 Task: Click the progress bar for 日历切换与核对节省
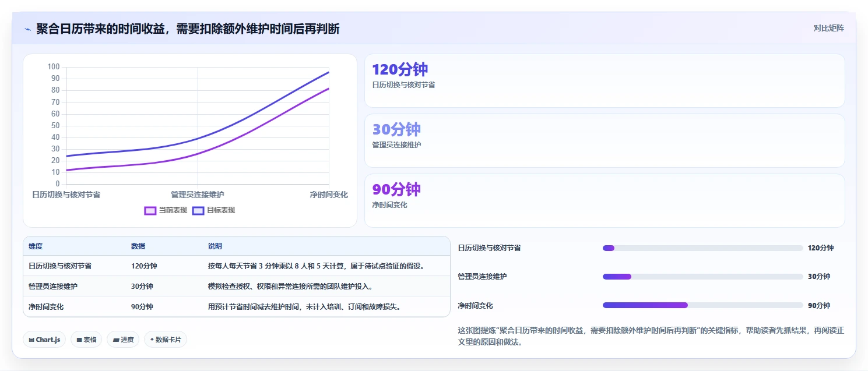[703, 248]
